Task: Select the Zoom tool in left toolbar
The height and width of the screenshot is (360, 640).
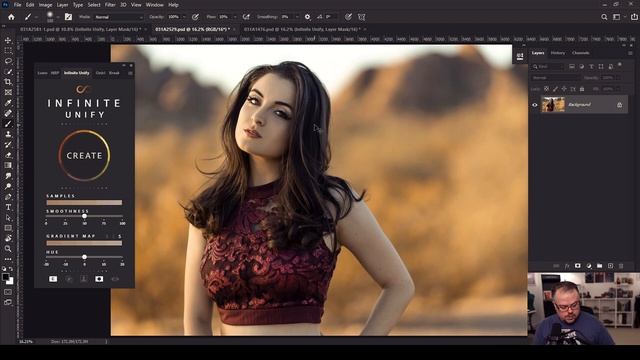Action: pos(8,249)
